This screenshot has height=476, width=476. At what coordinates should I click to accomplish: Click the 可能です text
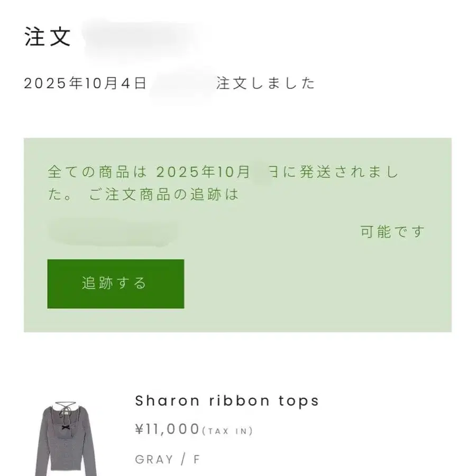[393, 232]
